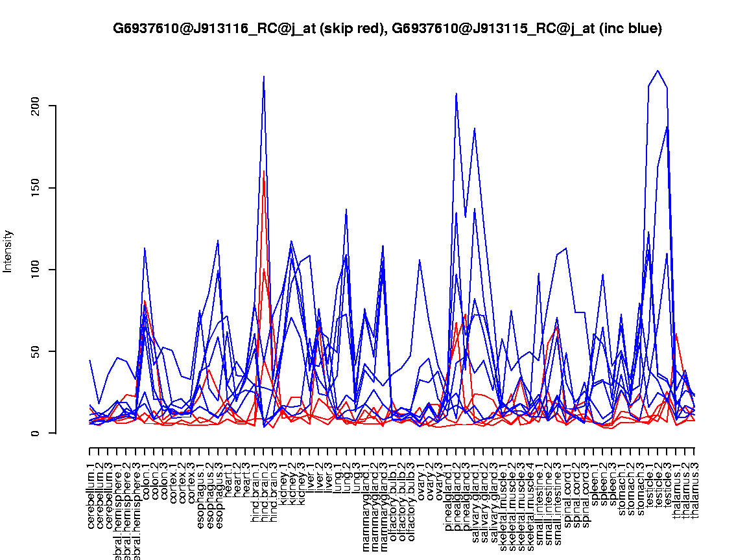Click the 50 tick label on y-axis
The image size is (747, 560).
(x=37, y=352)
